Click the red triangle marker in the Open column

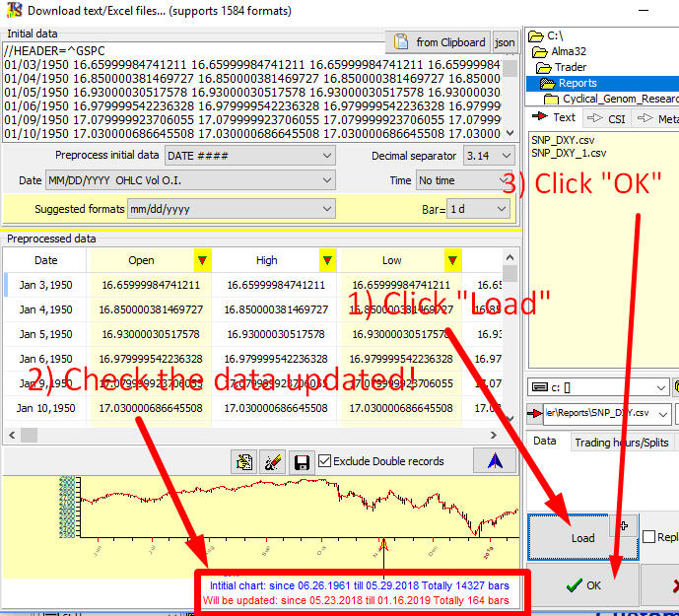point(201,260)
